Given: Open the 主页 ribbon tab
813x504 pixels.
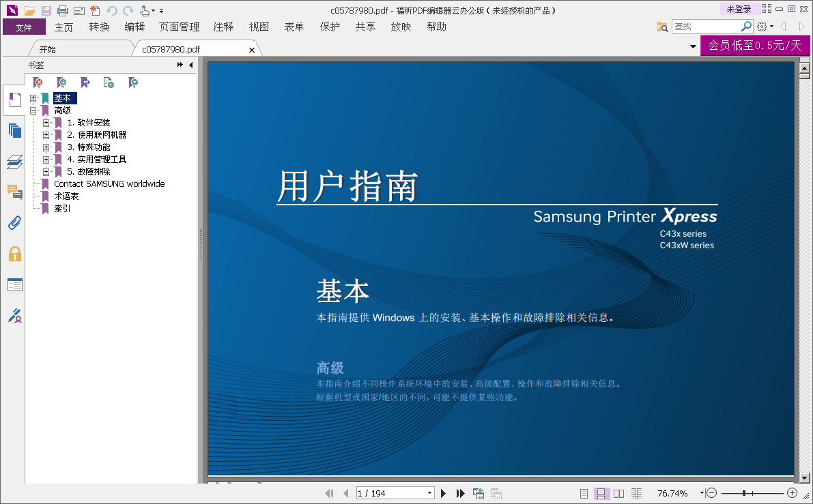Looking at the screenshot, I should [x=63, y=27].
